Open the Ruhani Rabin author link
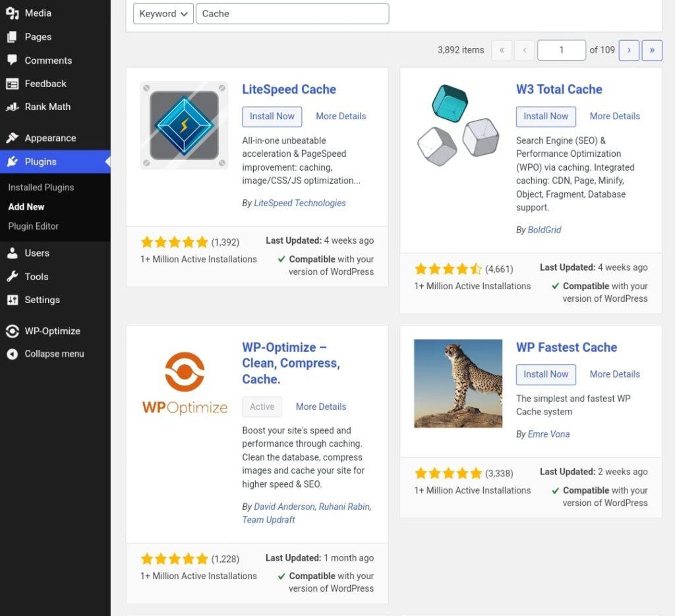 344,507
